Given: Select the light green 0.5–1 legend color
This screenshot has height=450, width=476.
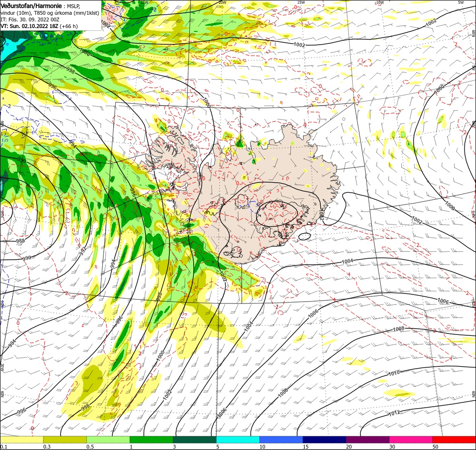Looking at the screenshot, I should pos(108,440).
